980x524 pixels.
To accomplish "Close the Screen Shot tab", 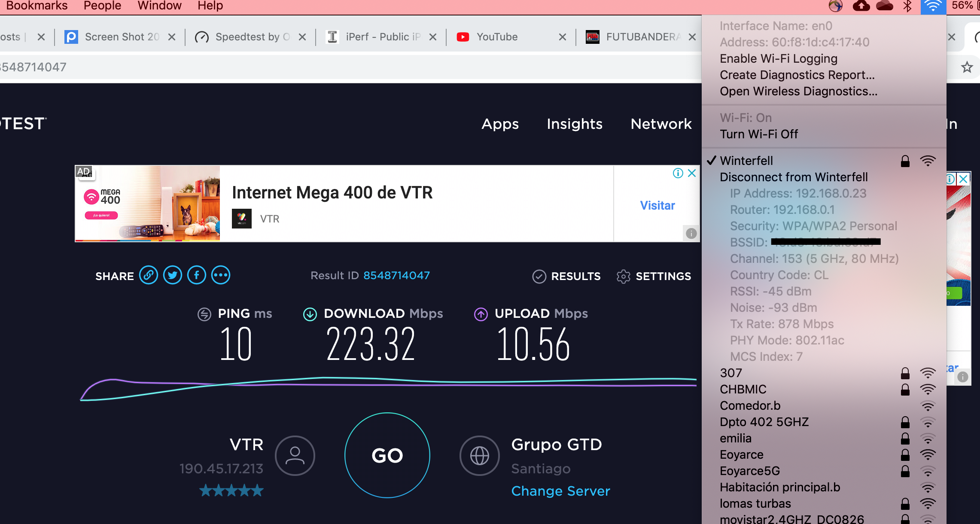I will tap(172, 37).
